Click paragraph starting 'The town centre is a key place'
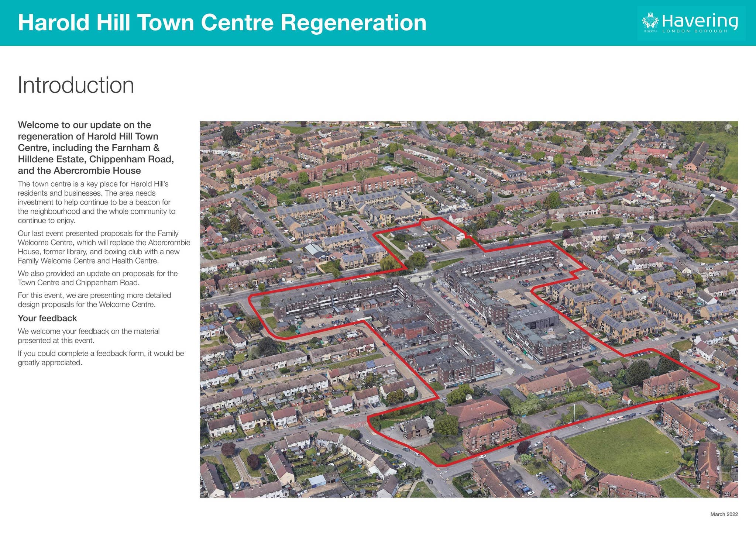 pos(97,202)
